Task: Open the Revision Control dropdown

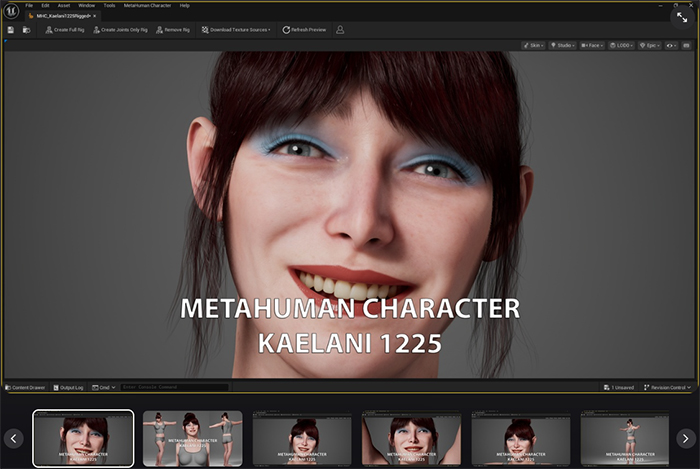Action: pyautogui.click(x=667, y=387)
